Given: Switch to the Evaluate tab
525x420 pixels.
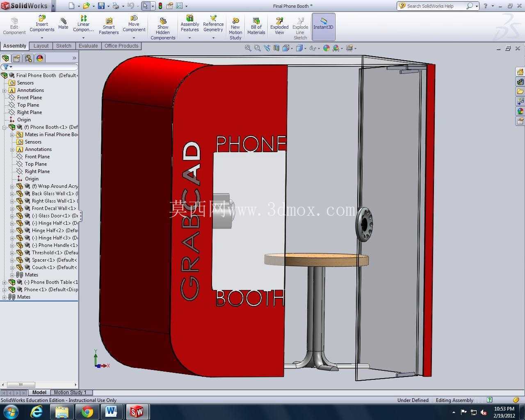Looking at the screenshot, I should (x=88, y=46).
